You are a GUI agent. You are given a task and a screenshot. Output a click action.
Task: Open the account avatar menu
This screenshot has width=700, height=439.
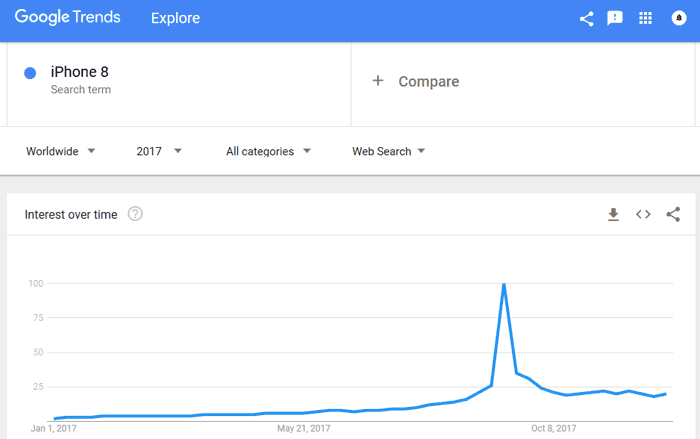679,18
